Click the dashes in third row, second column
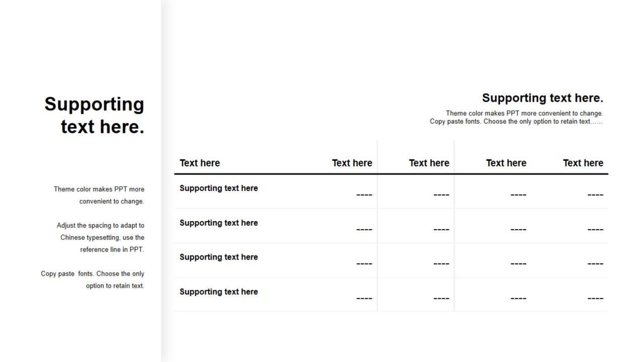Image resolution: width=644 pixels, height=362 pixels. 364,263
